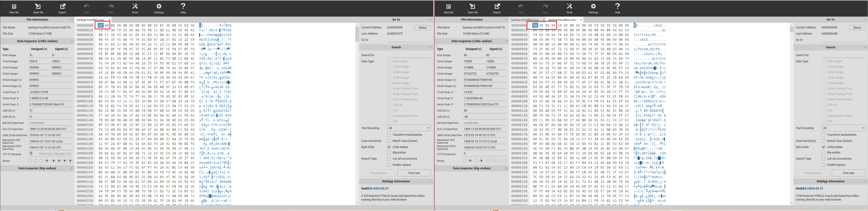Image resolution: width=868 pixels, height=211 pixels.
Task: Click Undo icon in right window
Action: tap(521, 7)
